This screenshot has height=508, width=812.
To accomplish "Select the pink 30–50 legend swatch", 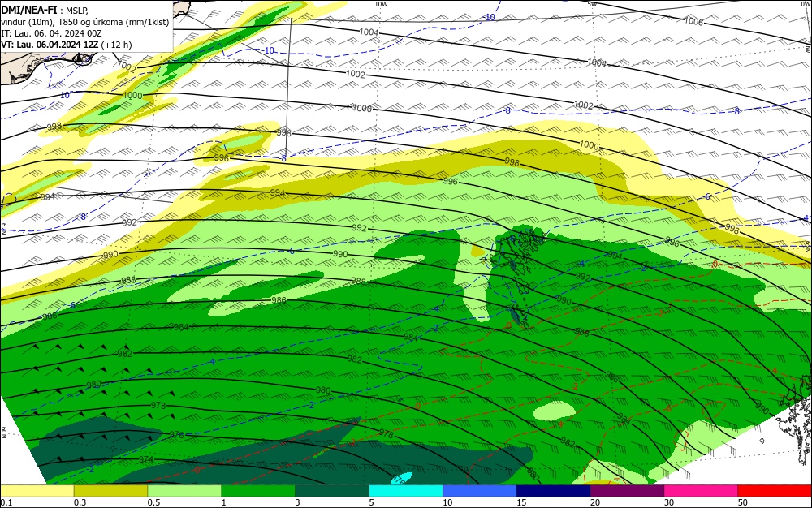I will [702, 491].
